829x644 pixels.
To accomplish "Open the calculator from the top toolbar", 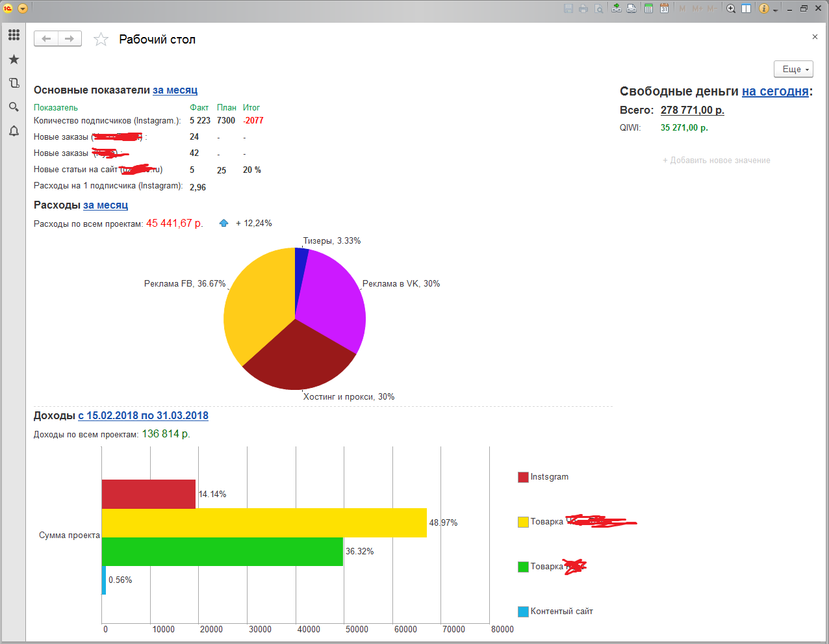I will pos(648,8).
